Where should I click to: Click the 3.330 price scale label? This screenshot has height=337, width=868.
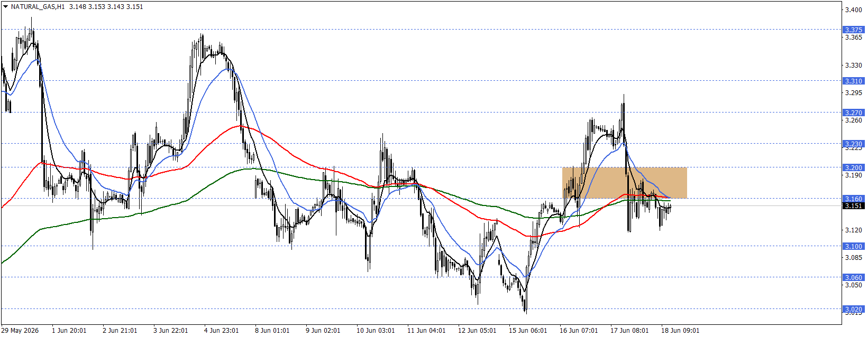click(x=853, y=65)
